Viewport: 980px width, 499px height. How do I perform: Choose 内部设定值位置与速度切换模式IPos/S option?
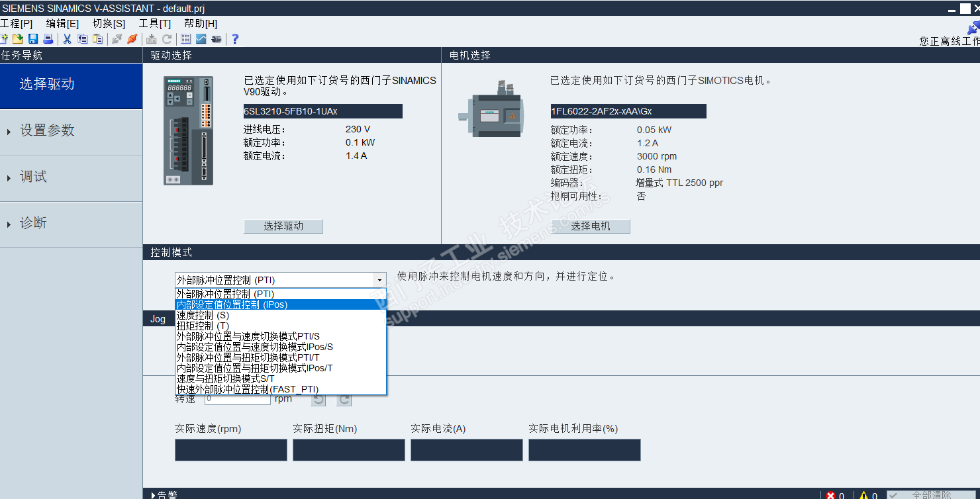point(281,347)
